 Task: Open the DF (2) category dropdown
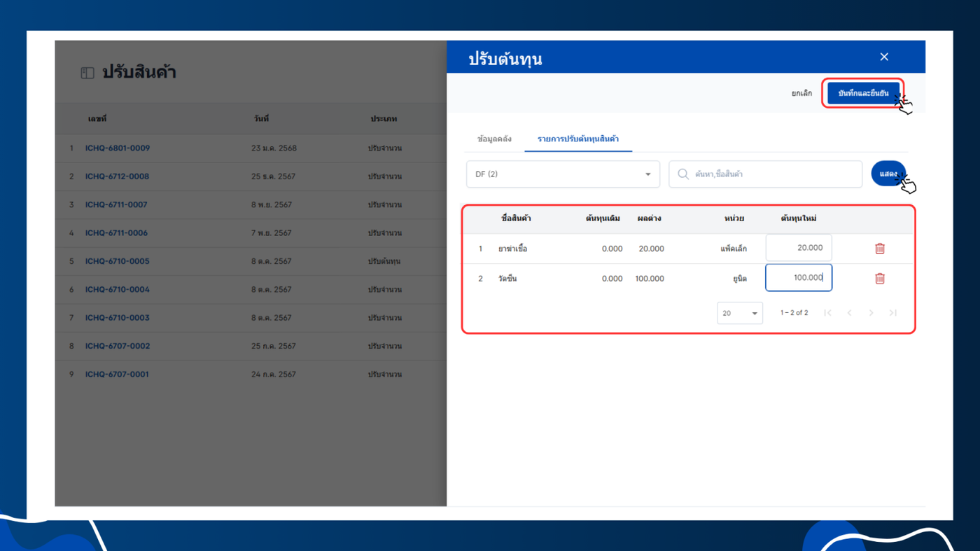[x=563, y=174]
